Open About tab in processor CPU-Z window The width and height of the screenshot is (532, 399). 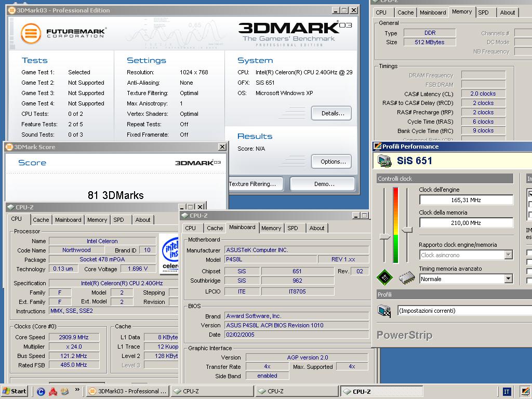(143, 220)
